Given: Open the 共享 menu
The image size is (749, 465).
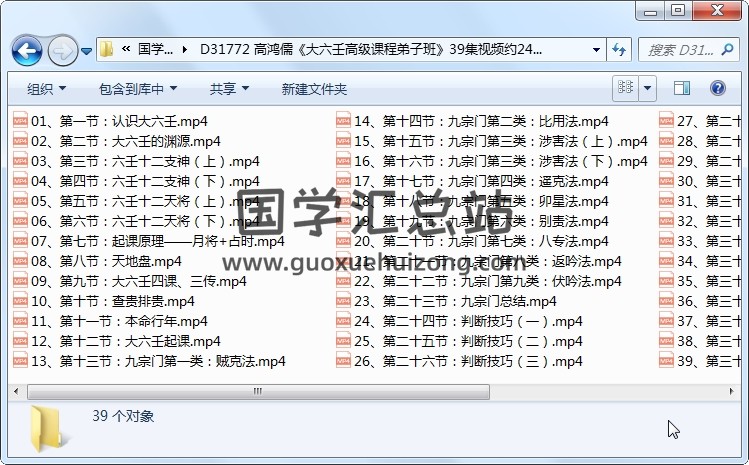Looking at the screenshot, I should tap(229, 89).
